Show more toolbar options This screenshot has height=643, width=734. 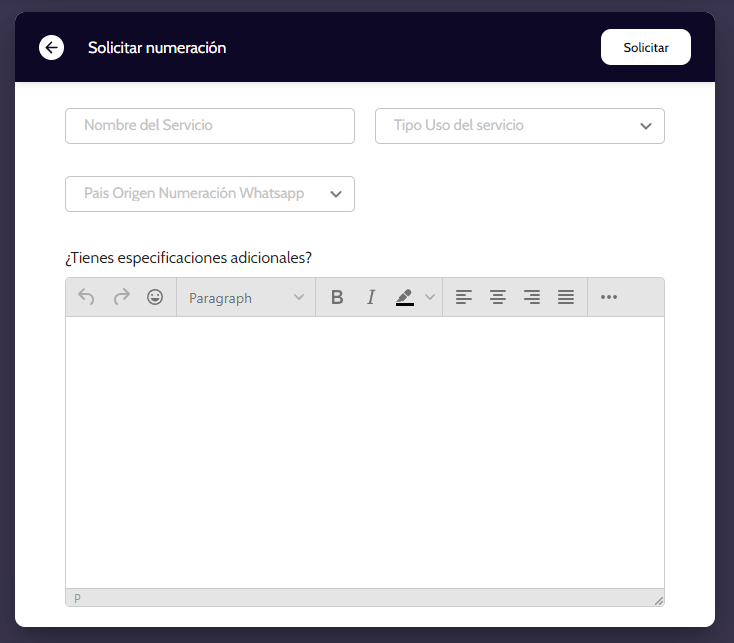pyautogui.click(x=609, y=297)
